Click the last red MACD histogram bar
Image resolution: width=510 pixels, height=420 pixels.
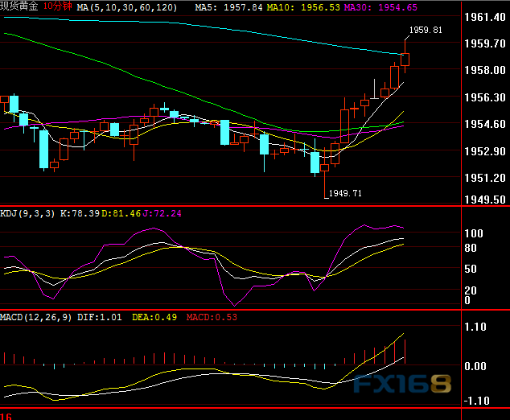coord(405,352)
